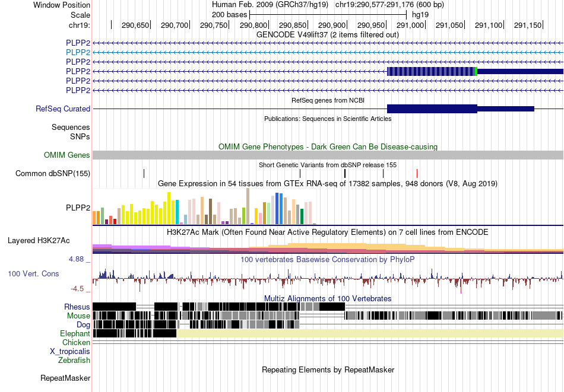Click the gray OMIM Genes bar
Image resolution: width=564 pixels, height=392 pixels.
click(328, 155)
